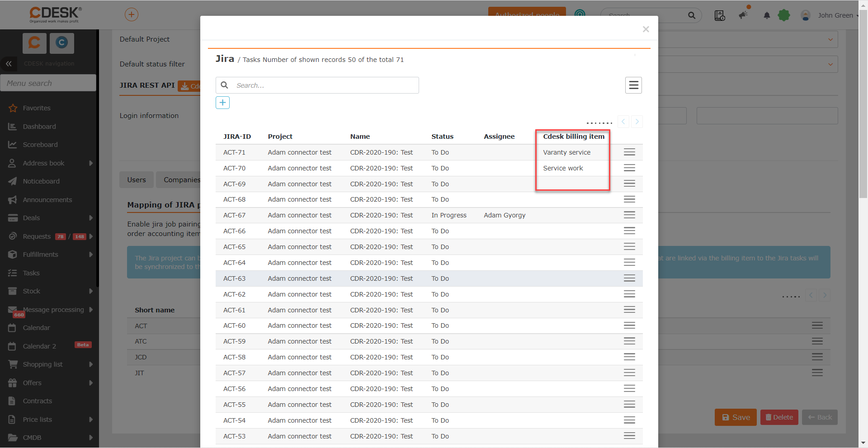Open the Jira list hamburger menu above the table
868x448 pixels.
pyautogui.click(x=633, y=85)
